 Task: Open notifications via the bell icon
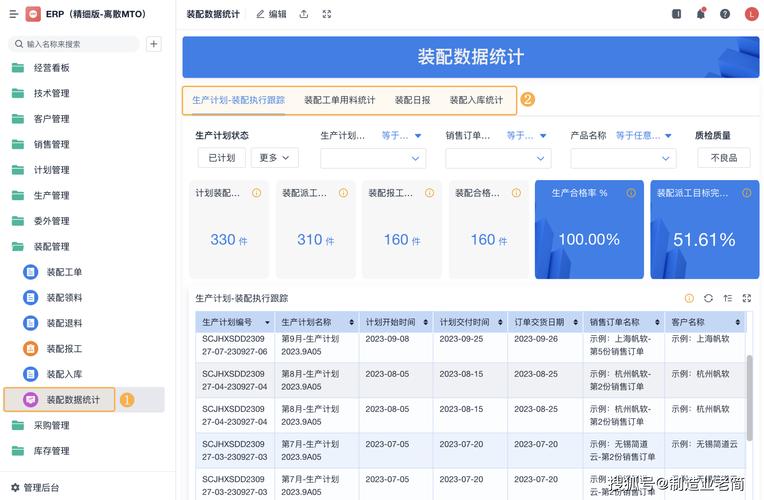pyautogui.click(x=700, y=14)
